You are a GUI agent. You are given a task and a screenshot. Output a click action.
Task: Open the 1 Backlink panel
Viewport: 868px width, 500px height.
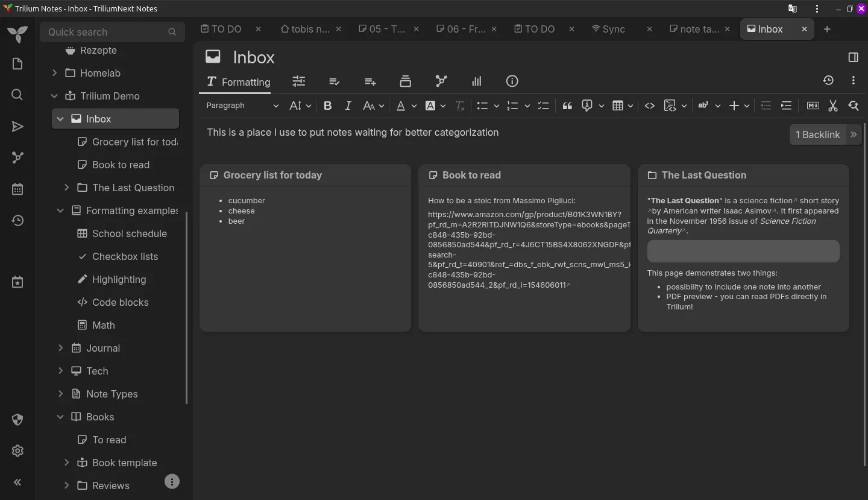818,134
